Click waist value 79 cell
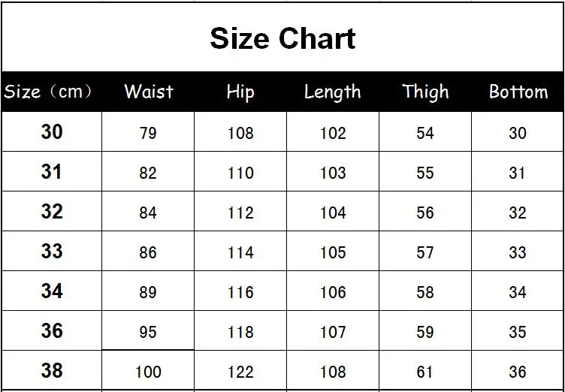 (x=148, y=131)
